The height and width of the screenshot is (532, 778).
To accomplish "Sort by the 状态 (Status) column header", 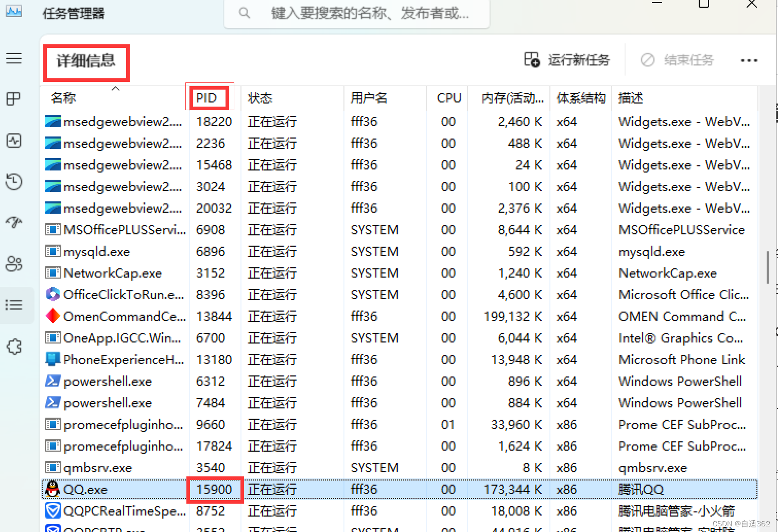I will click(260, 98).
